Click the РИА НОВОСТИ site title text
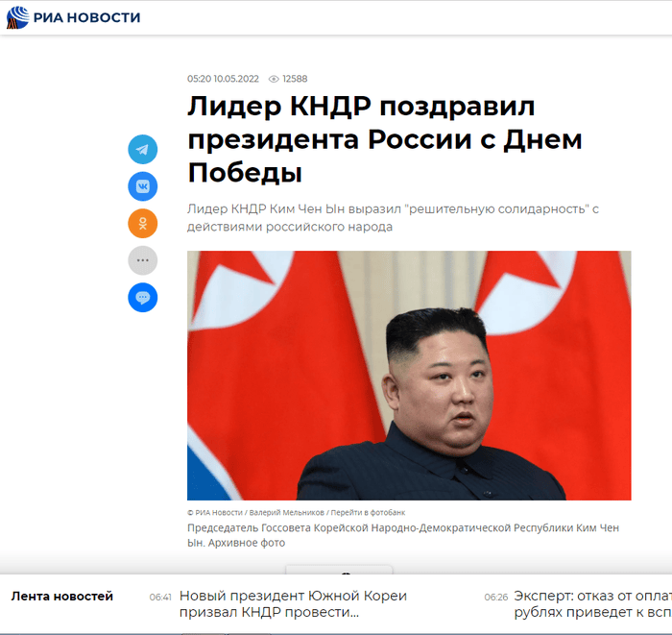672x635 pixels. tap(87, 17)
